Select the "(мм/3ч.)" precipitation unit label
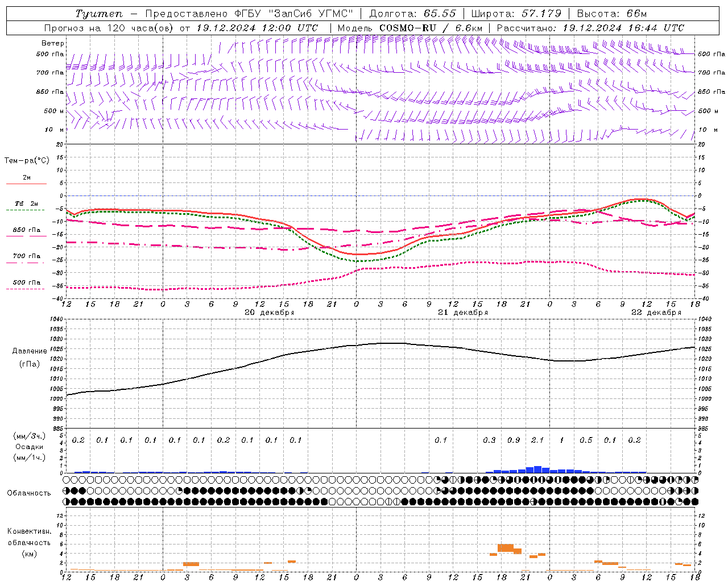 click(29, 436)
